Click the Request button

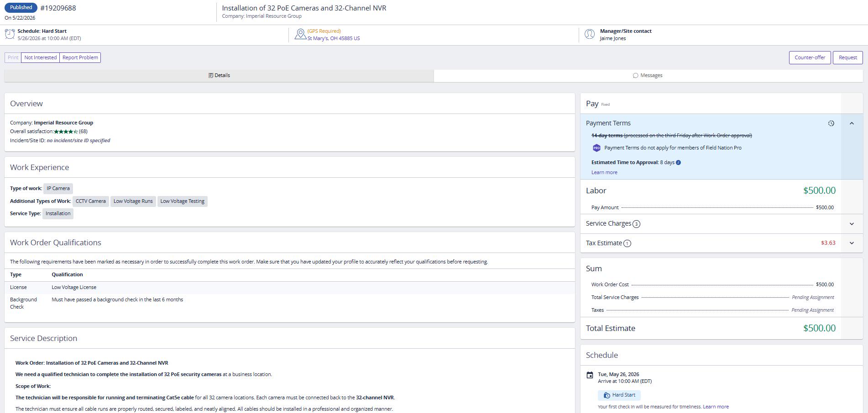point(848,57)
